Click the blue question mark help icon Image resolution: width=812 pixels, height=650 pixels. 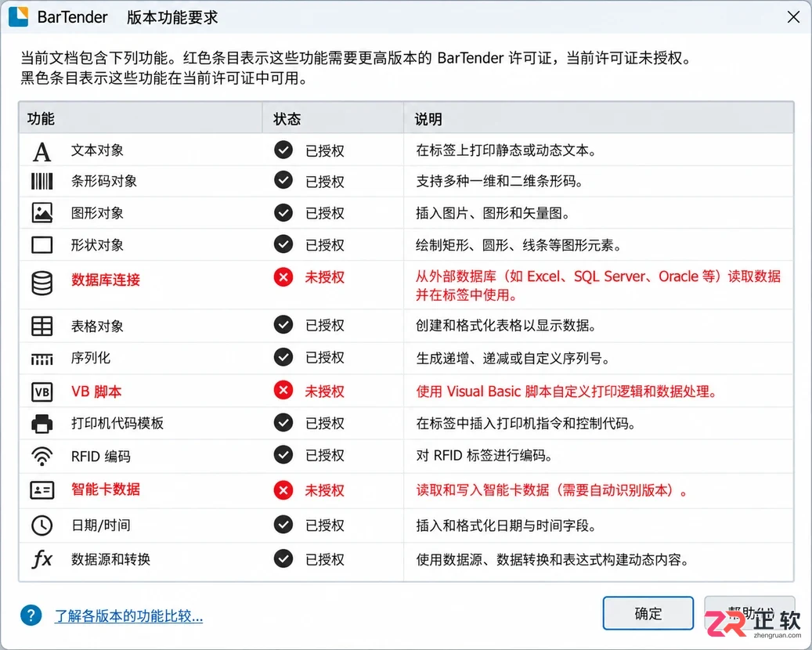[31, 615]
